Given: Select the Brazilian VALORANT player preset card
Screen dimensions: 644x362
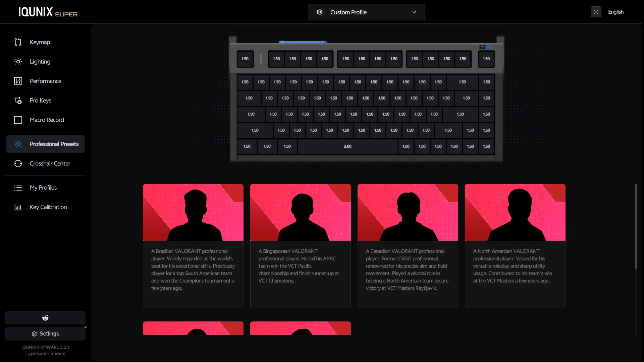Looking at the screenshot, I should click(x=193, y=246).
